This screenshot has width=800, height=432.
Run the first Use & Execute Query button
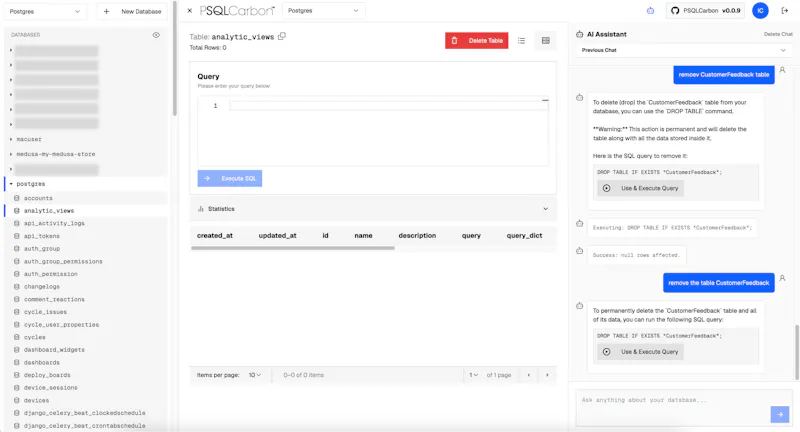(x=641, y=188)
